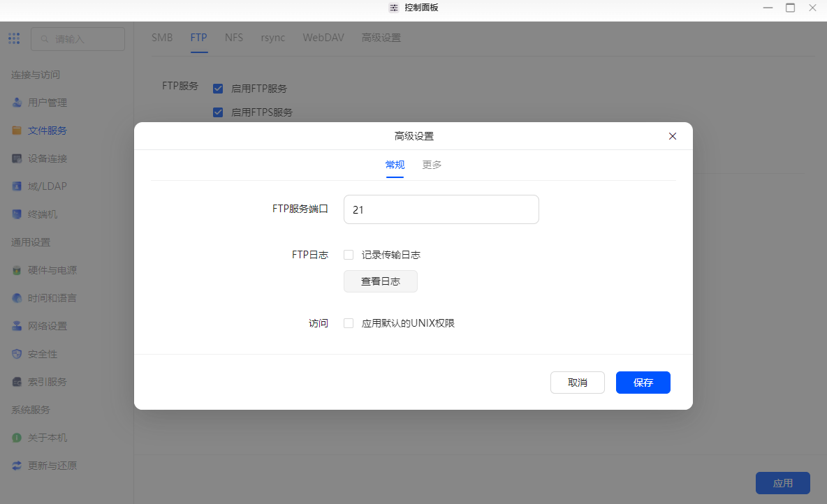This screenshot has height=504, width=827.
Task: Open 索引服务 sidebar item label
Action: click(x=47, y=383)
